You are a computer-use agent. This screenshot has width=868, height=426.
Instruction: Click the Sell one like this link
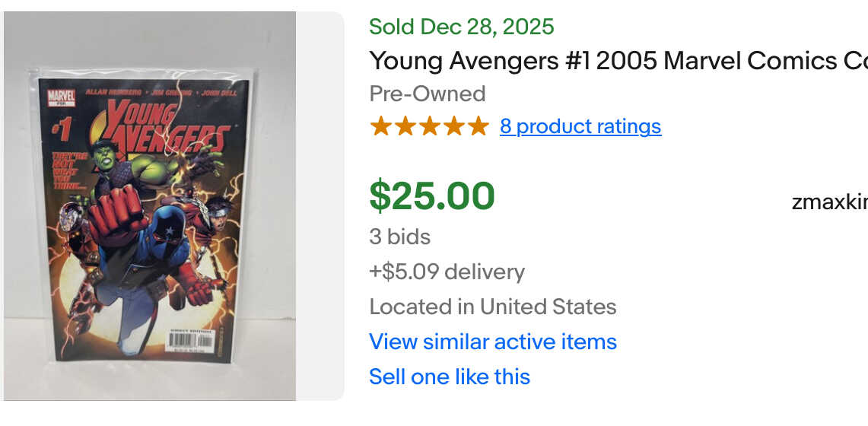449,377
